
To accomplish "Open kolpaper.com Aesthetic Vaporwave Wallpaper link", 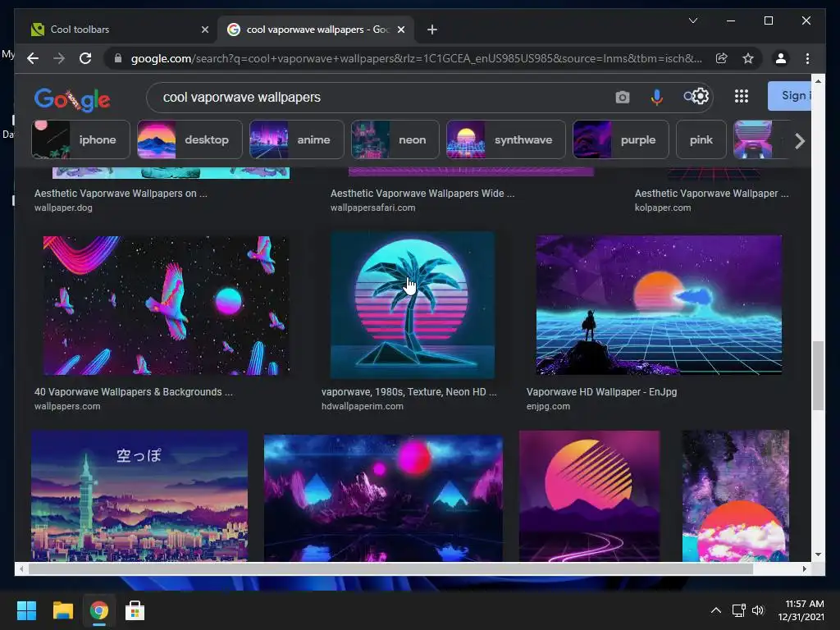I will [x=711, y=194].
